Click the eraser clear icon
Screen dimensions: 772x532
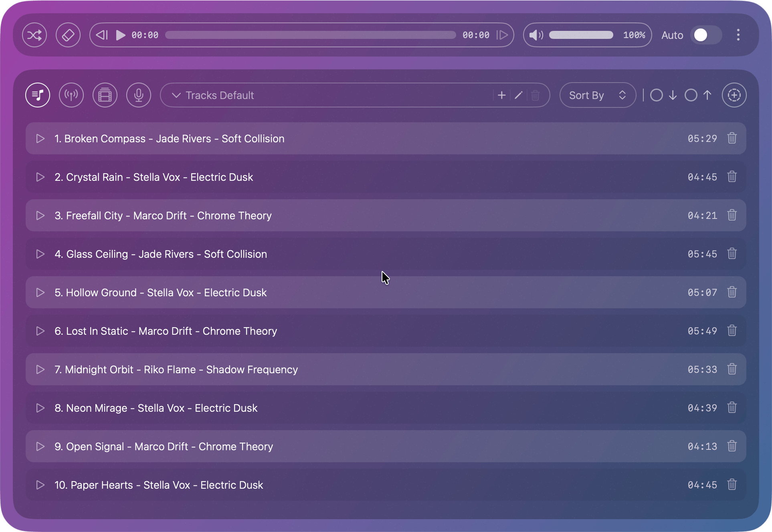click(x=68, y=35)
